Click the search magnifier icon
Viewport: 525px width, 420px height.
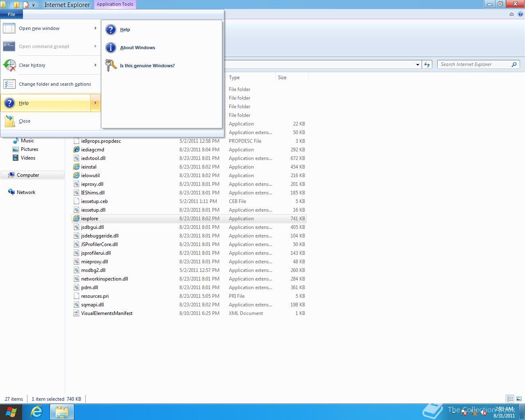(x=514, y=64)
